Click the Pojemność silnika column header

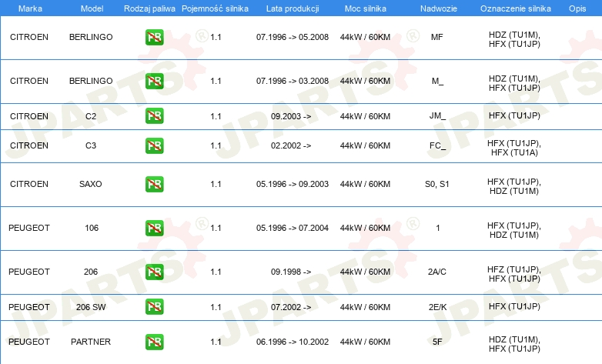coord(215,8)
